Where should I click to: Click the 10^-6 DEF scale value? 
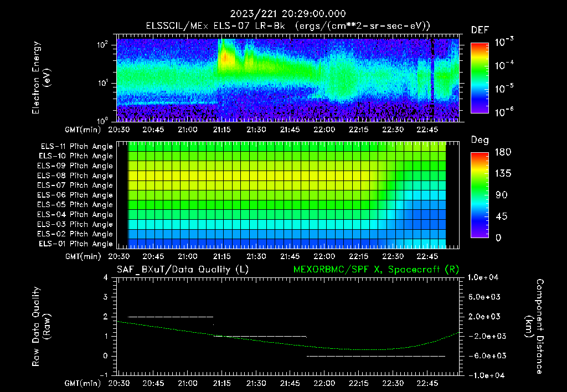tap(504, 112)
